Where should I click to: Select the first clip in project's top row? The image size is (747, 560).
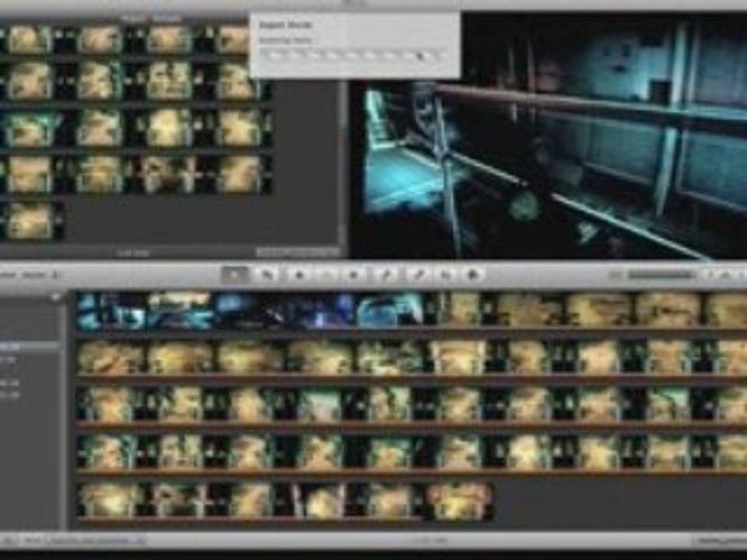click(x=30, y=39)
